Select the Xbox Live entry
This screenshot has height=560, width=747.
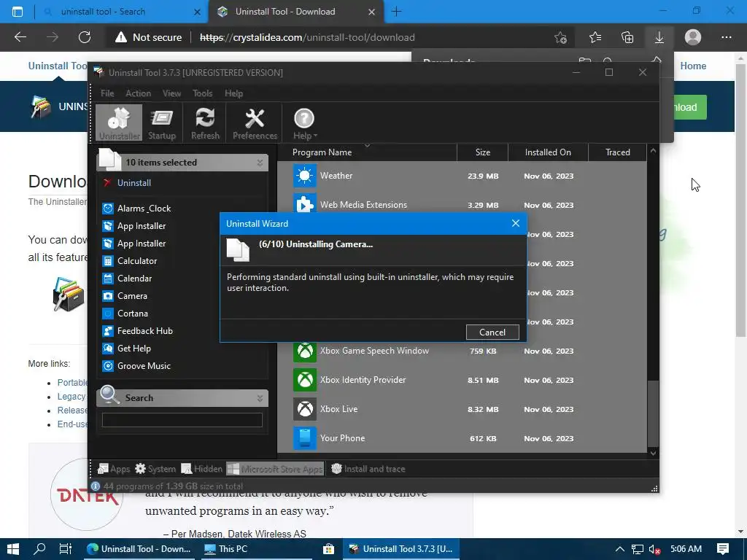[462, 409]
